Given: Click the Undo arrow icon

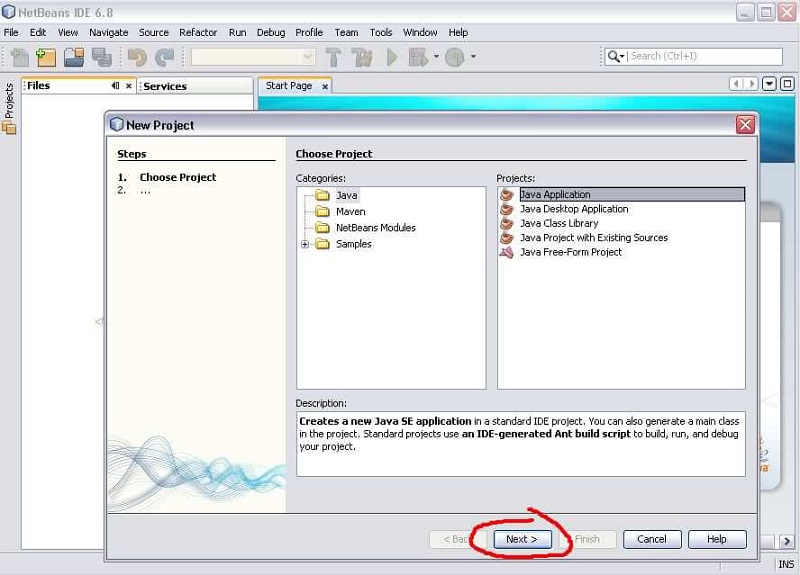Looking at the screenshot, I should [137, 57].
